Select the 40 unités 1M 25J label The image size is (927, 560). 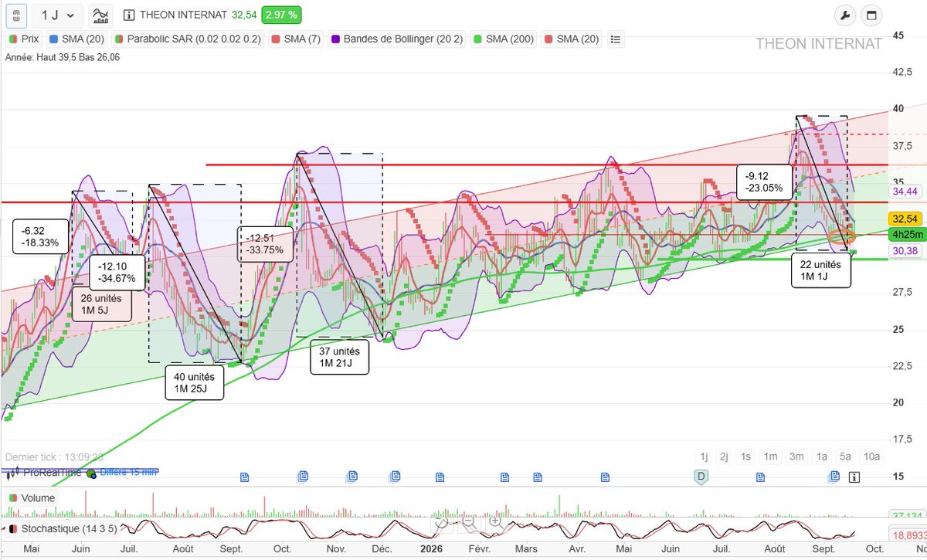pos(195,382)
